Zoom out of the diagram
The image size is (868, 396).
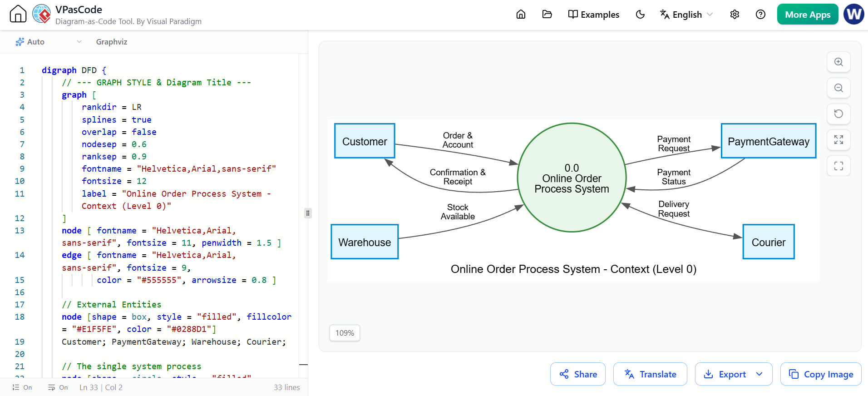[838, 88]
